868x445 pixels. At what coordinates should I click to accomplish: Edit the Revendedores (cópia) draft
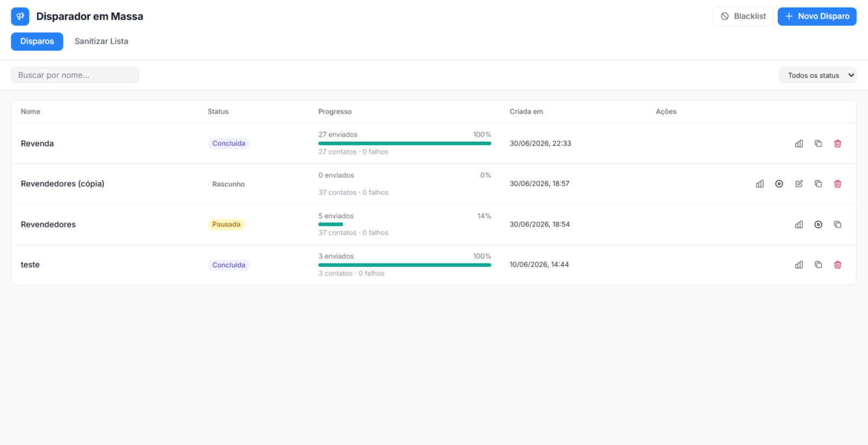(799, 184)
